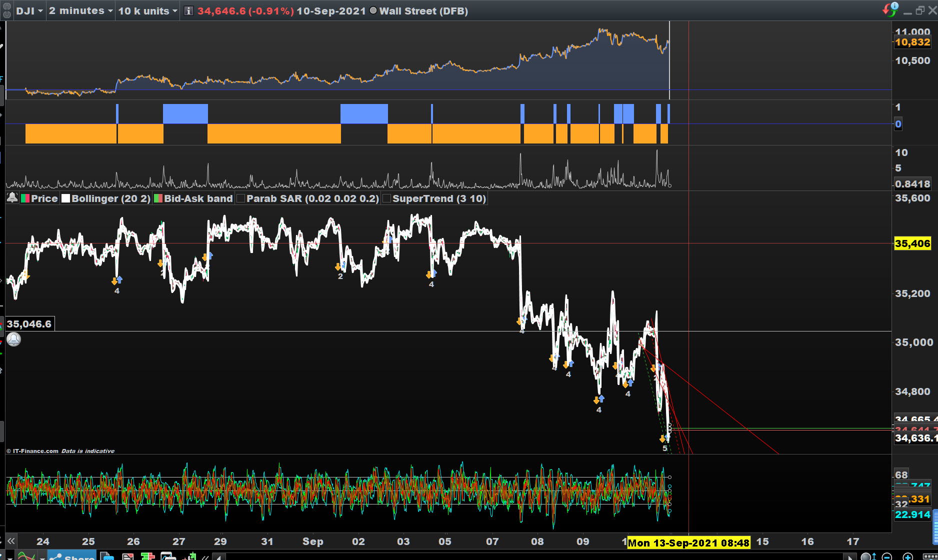938x560 pixels.
Task: Click the zoom in plus icon
Action: pos(908,556)
